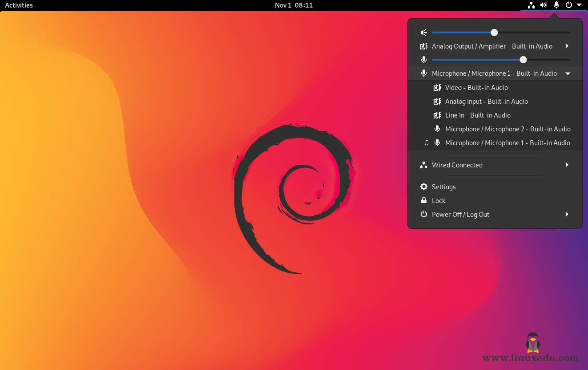This screenshot has width=588, height=370.
Task: Click the Settings gear icon
Action: 424,187
